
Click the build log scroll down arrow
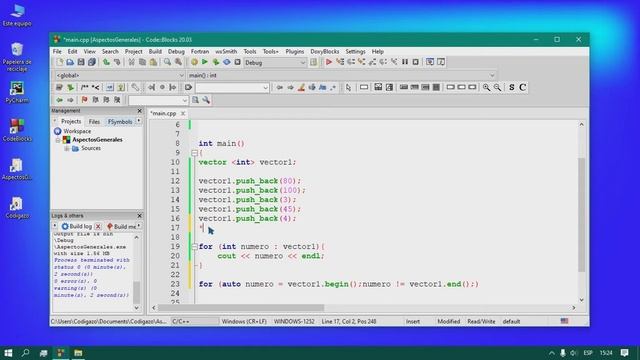click(137, 308)
